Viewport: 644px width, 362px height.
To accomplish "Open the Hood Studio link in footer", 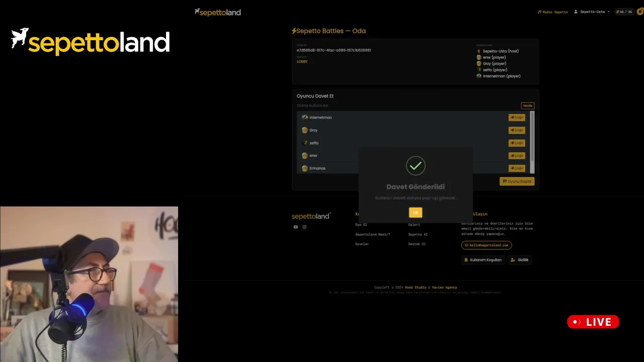I will pyautogui.click(x=416, y=288).
